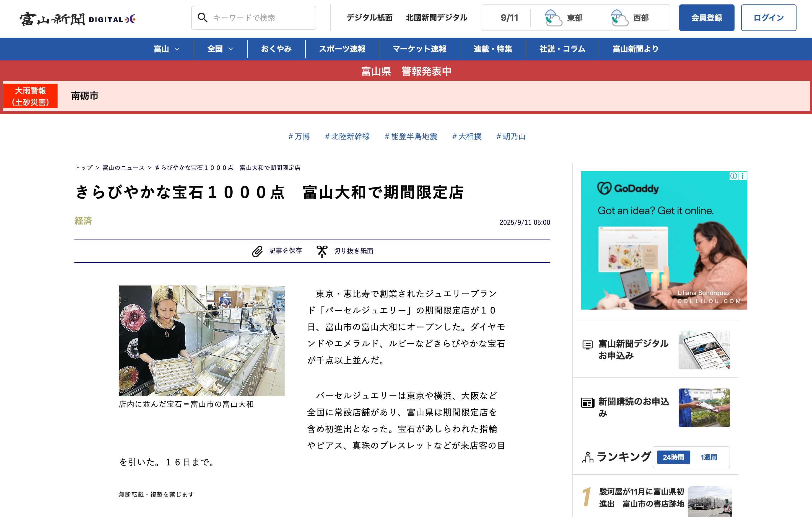Click the scissors clipping icon

pyautogui.click(x=322, y=251)
